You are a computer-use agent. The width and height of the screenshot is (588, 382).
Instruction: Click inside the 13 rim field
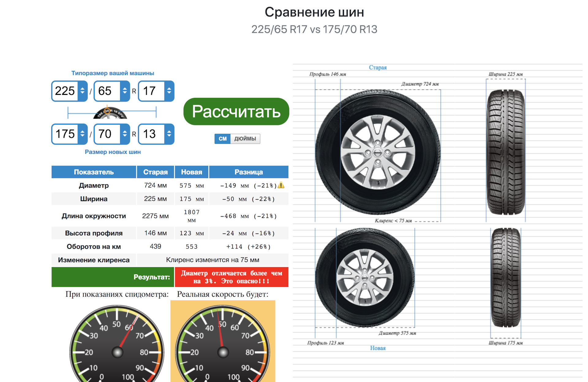click(152, 134)
